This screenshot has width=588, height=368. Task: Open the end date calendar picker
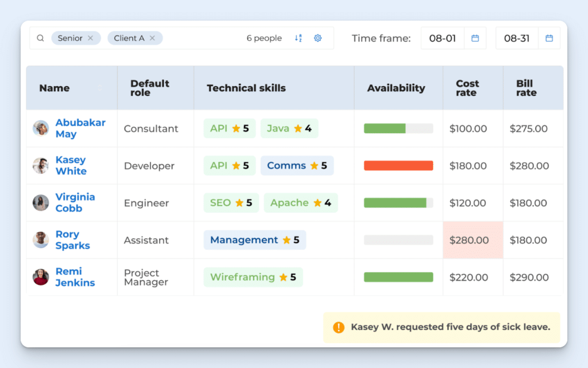549,37
